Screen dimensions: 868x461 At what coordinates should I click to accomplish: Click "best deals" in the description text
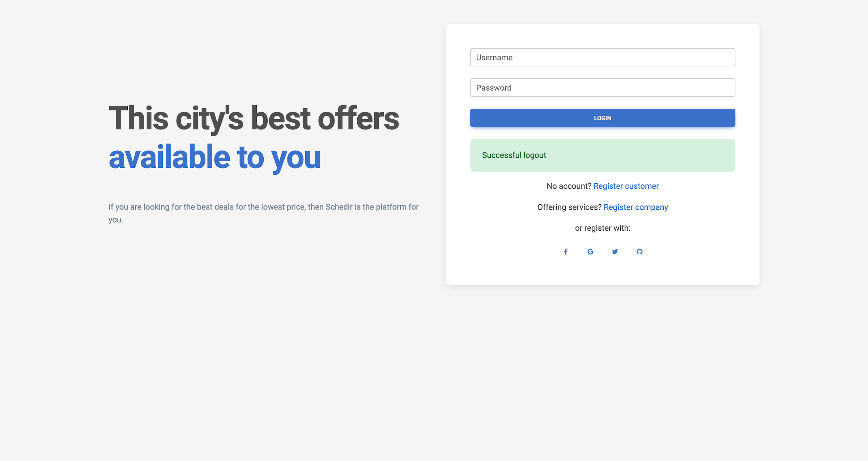[x=215, y=207]
